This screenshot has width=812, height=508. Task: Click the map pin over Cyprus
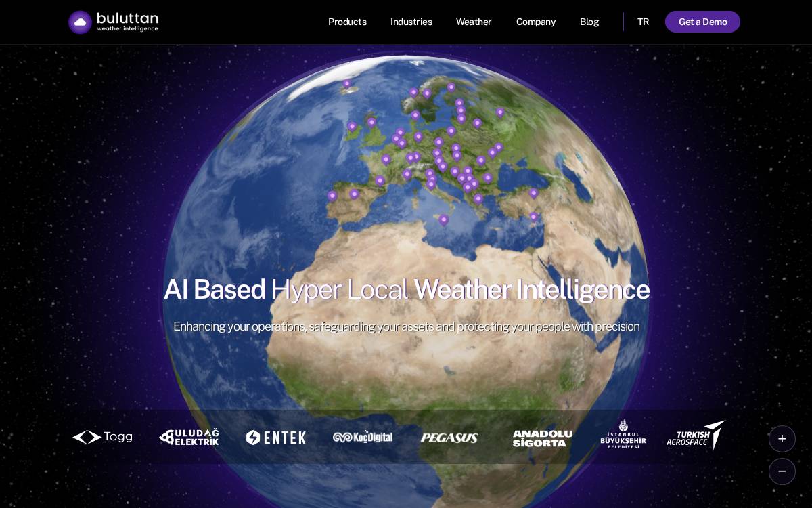point(533,217)
